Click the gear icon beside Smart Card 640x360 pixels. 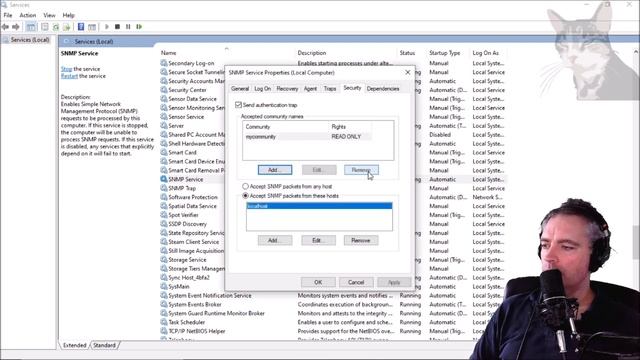point(164,152)
